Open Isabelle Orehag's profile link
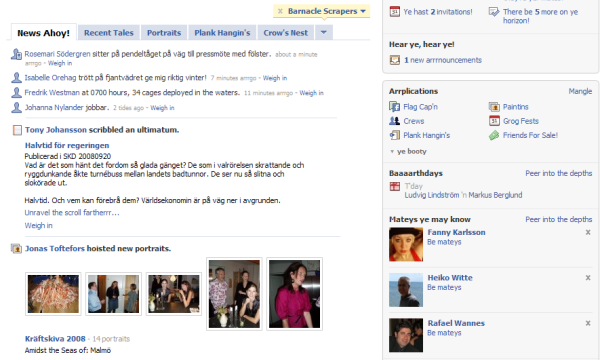The width and height of the screenshot is (600, 360). [x=51, y=78]
